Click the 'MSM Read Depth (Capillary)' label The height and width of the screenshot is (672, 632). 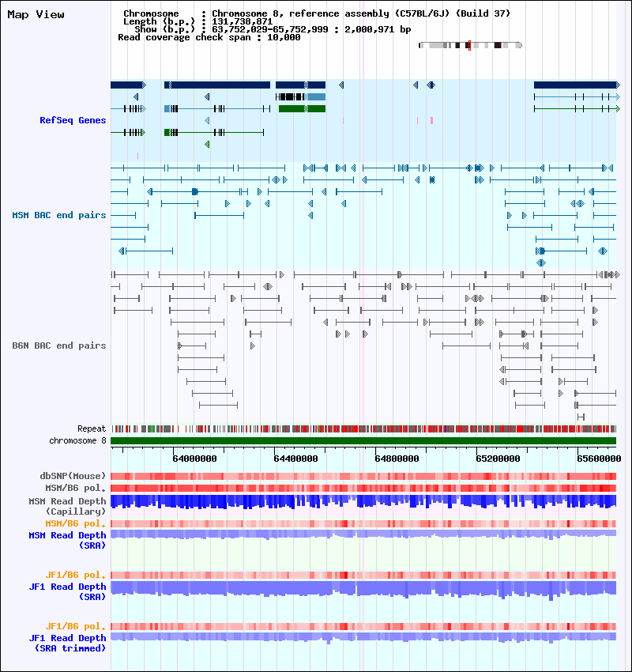click(67, 506)
